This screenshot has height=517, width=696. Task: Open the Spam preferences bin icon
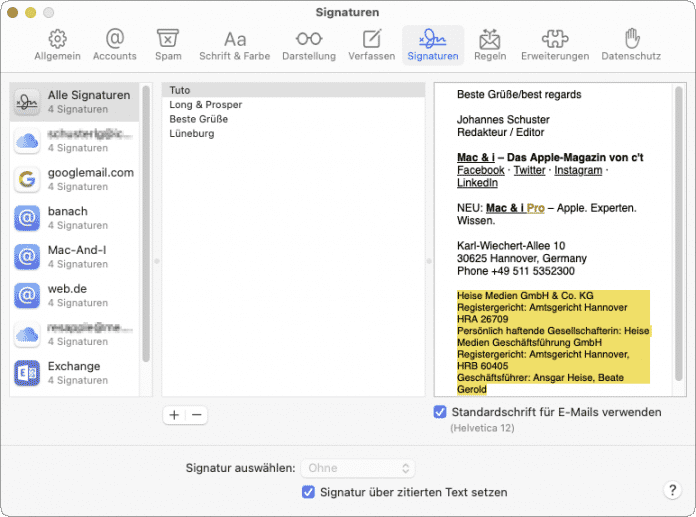tap(168, 38)
